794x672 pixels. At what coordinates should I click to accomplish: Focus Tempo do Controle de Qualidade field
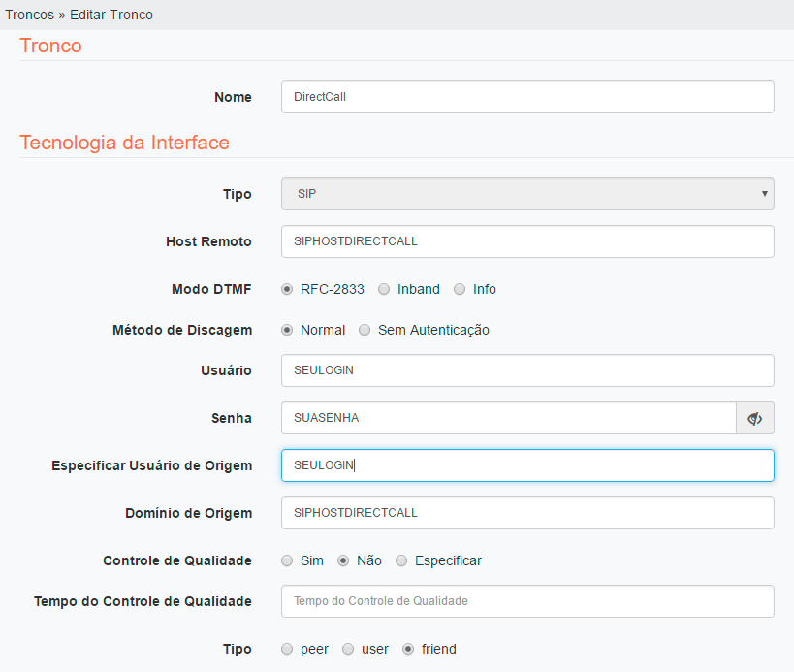tap(527, 601)
